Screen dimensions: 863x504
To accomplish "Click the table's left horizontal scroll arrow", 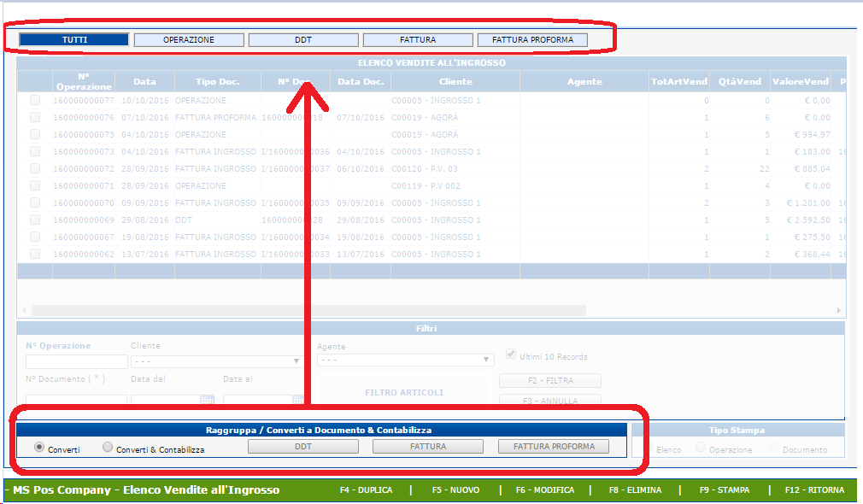I will (24, 310).
